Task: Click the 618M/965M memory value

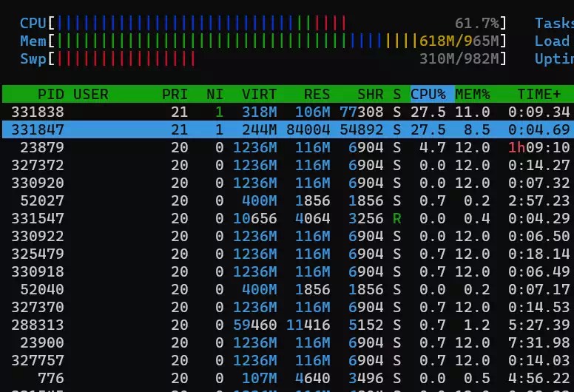Action: (459, 41)
